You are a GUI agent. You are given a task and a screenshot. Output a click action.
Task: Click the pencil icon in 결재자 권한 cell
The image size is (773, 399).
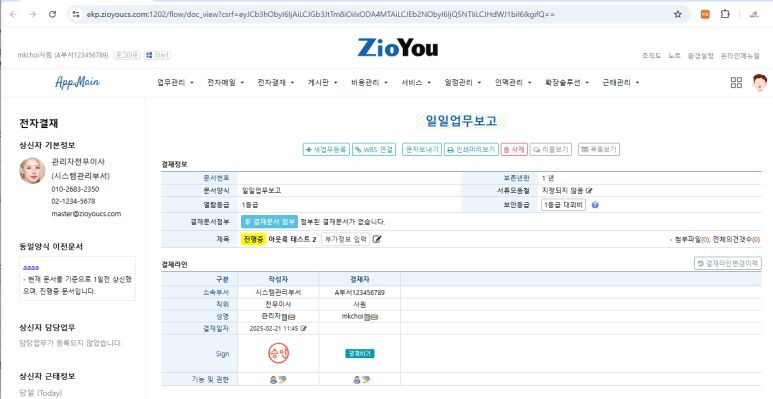tap(365, 380)
